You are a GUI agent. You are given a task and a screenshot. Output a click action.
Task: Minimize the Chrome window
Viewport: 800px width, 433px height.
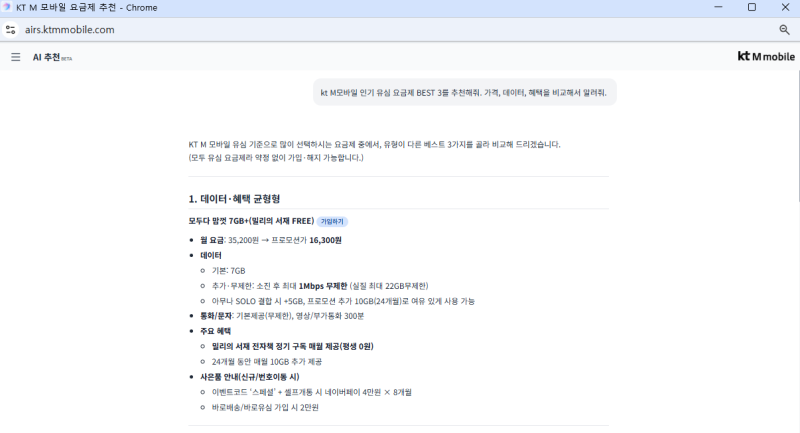(718, 7)
